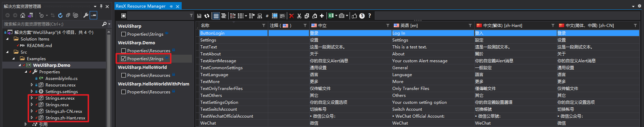Click the question mark help icon

click(370, 16)
